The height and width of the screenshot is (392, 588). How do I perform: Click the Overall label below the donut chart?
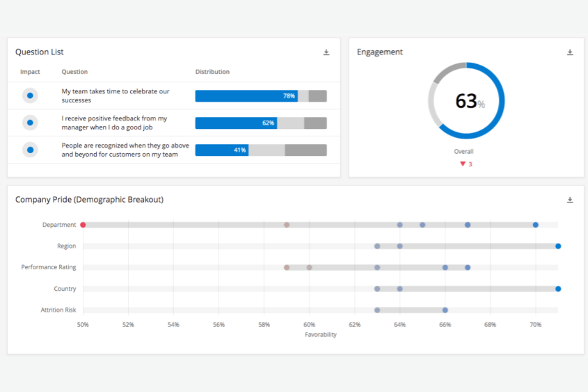tap(463, 151)
